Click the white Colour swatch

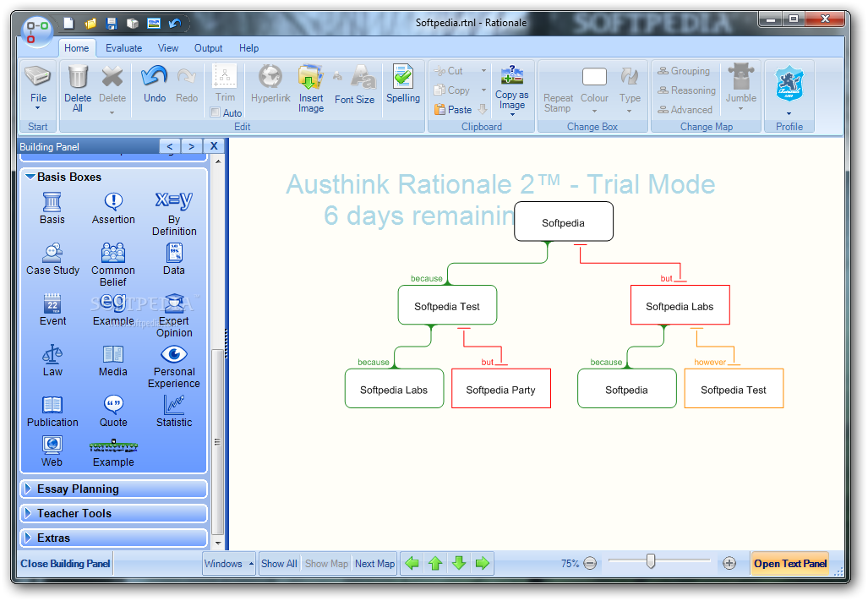tap(594, 76)
